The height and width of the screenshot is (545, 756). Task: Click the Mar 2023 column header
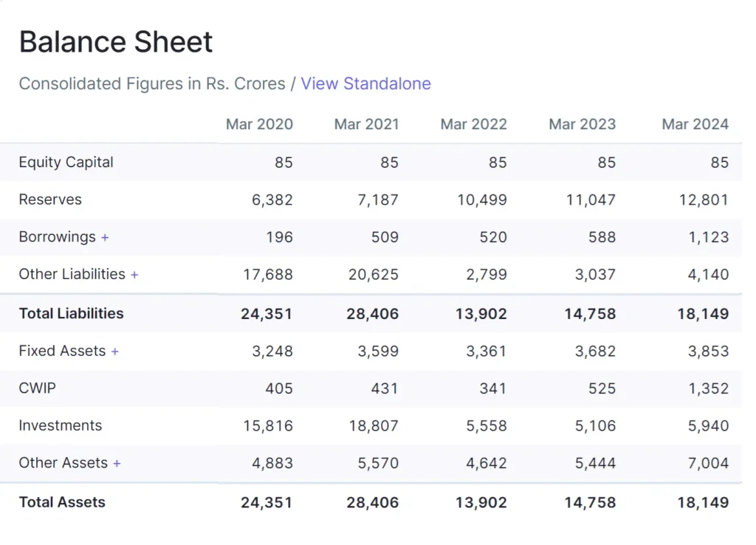(x=582, y=124)
